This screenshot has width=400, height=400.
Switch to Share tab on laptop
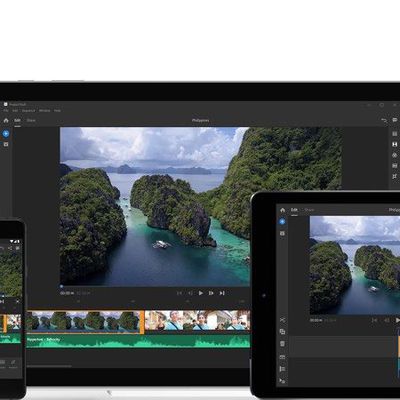click(x=31, y=120)
